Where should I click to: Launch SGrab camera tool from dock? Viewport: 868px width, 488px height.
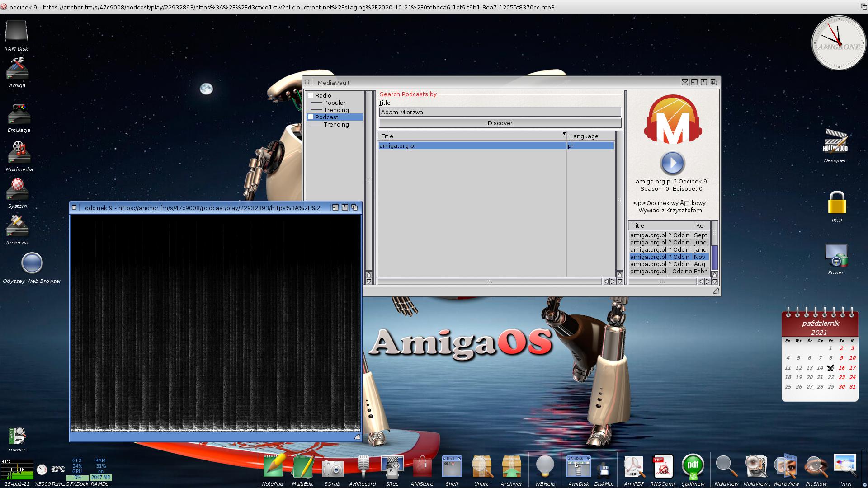[x=332, y=469]
